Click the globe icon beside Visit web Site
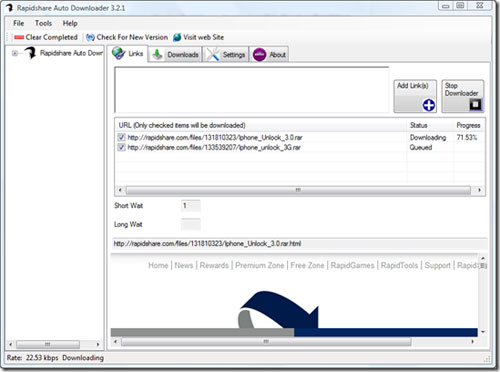 point(177,37)
